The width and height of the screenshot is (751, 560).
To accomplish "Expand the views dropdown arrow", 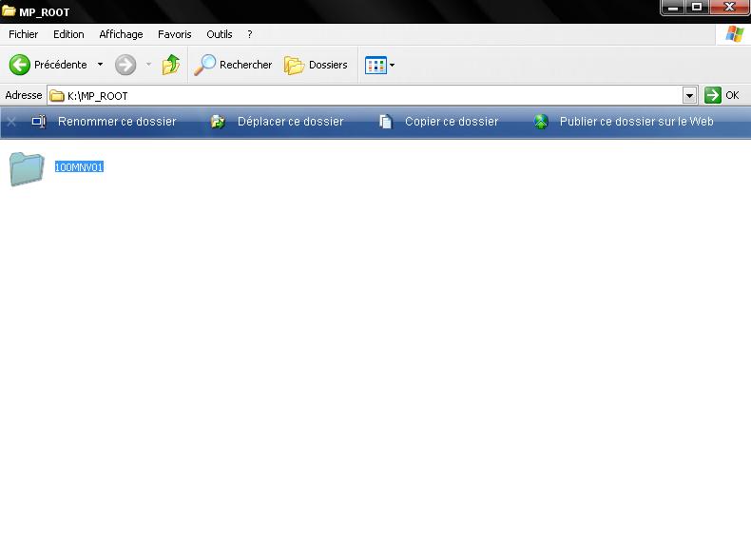I will (x=393, y=66).
